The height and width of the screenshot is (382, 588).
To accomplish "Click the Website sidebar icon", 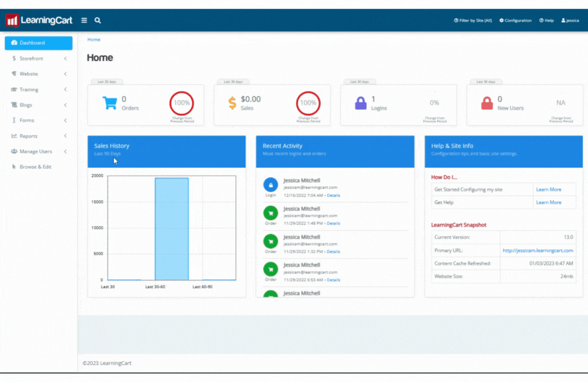I will 14,74.
